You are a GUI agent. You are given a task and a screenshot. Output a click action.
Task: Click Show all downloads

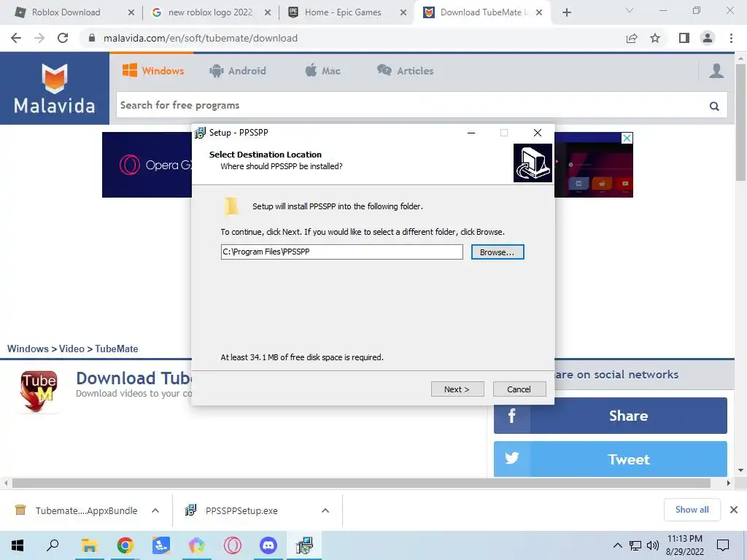click(x=692, y=510)
